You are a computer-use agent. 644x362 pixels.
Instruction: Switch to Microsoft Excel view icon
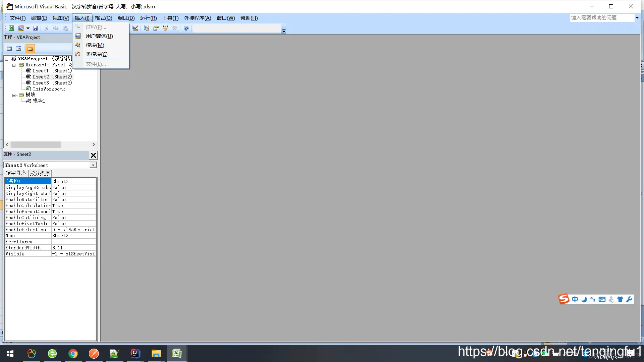coord(11,28)
